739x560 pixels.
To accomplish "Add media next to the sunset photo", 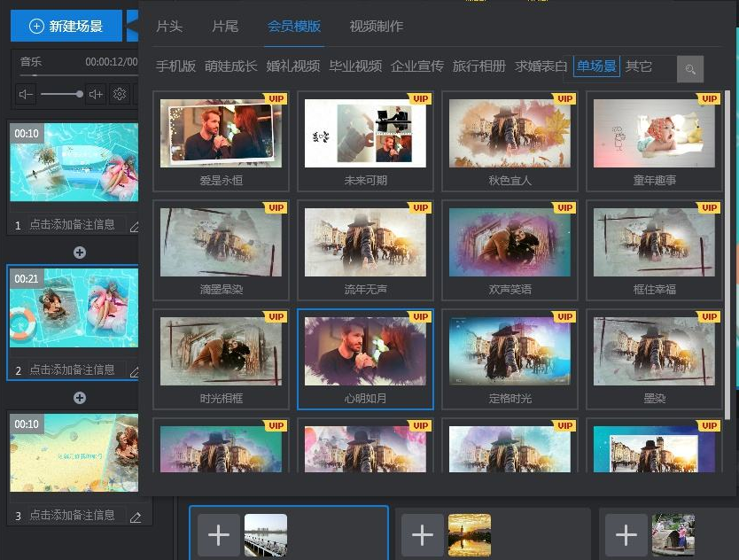I will point(423,535).
